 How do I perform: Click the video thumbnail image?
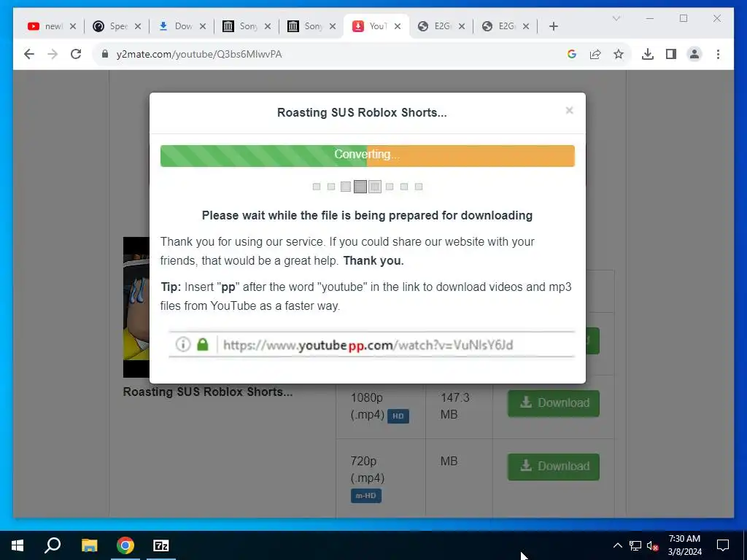[x=136, y=307]
